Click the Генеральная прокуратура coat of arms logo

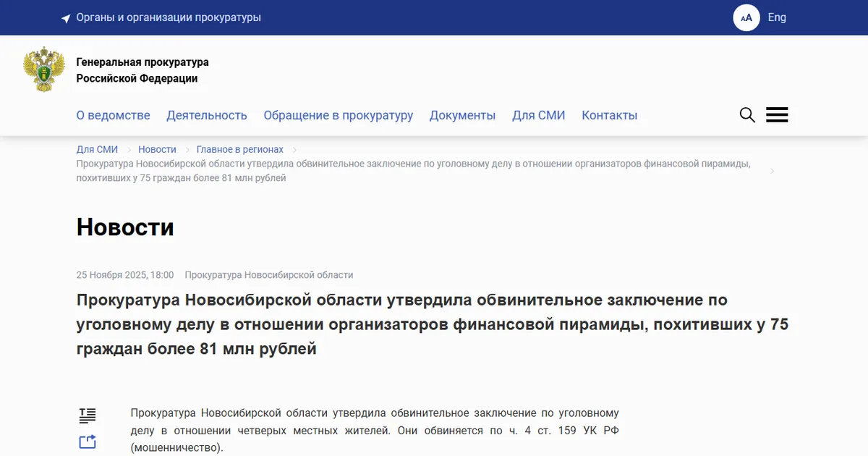44,69
